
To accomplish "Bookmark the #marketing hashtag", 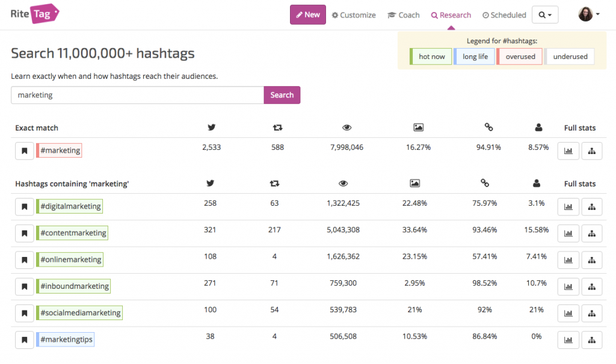I will click(x=24, y=151).
